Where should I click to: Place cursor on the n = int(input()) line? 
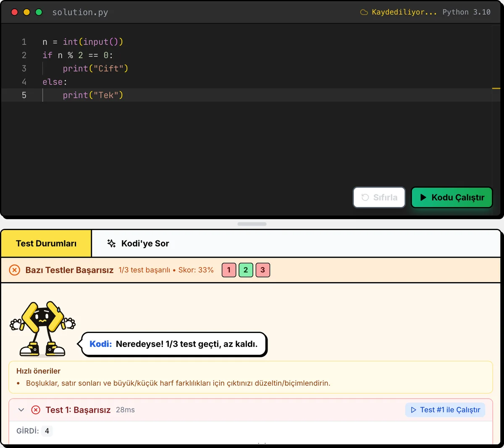83,42
